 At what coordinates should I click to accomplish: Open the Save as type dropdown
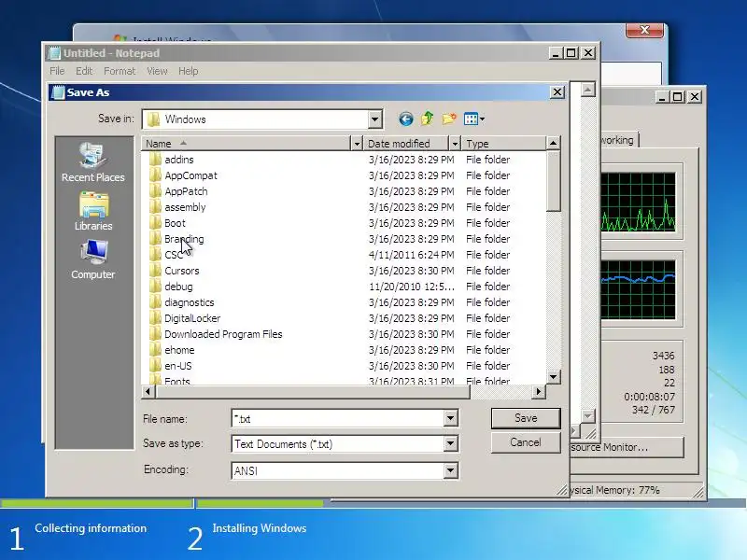click(450, 444)
